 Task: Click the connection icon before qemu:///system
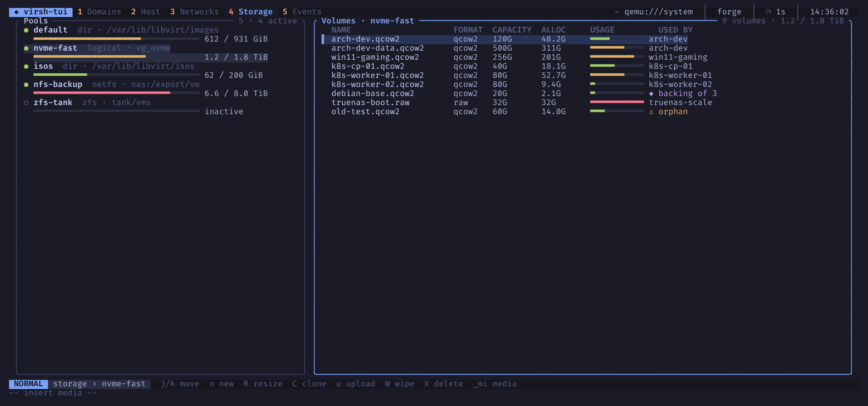tap(617, 12)
